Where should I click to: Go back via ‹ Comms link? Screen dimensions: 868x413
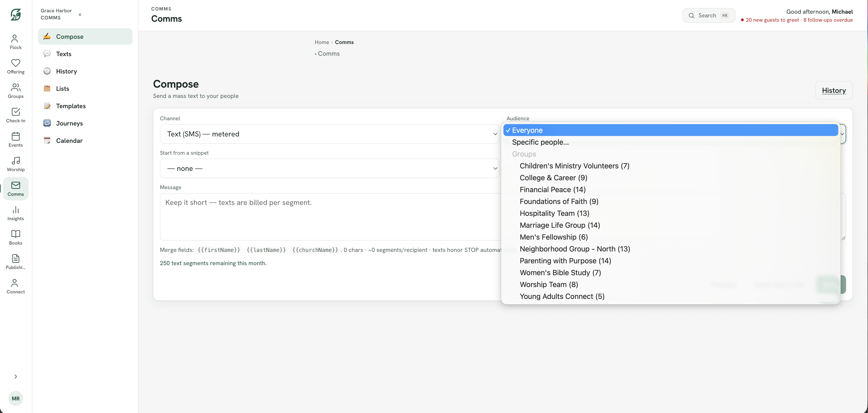pos(327,54)
